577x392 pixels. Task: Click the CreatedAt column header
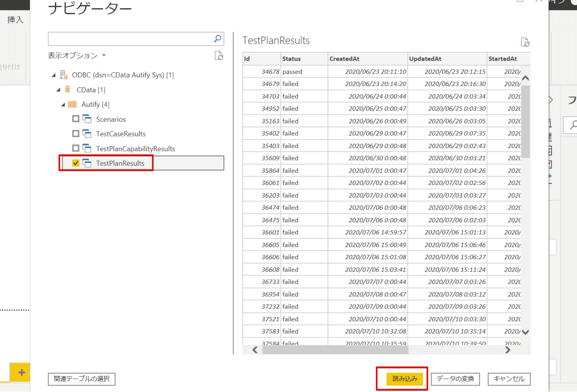pyautogui.click(x=367, y=59)
